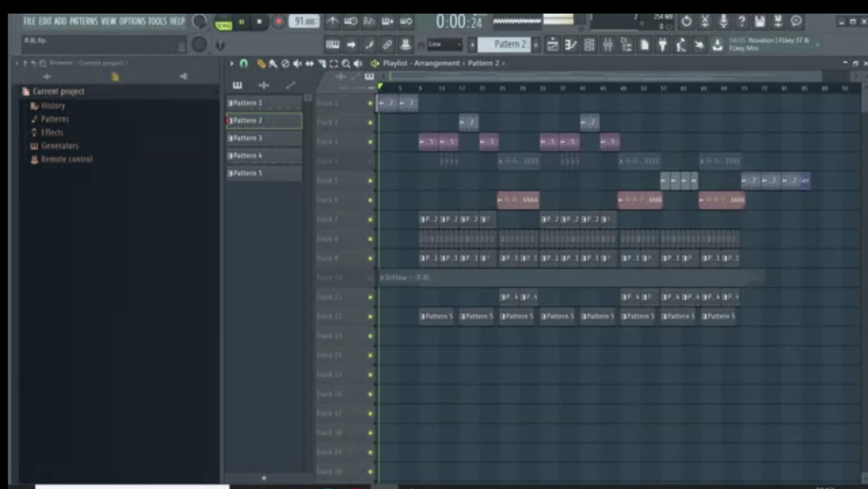Open the PATTERNS menu

84,21
